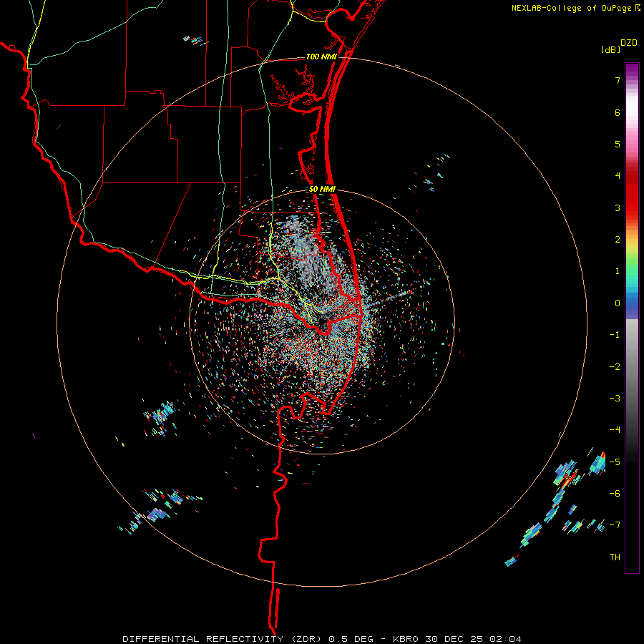The width and height of the screenshot is (644, 644).
Task: Click the 100 NMI range ring label
Action: (x=321, y=57)
